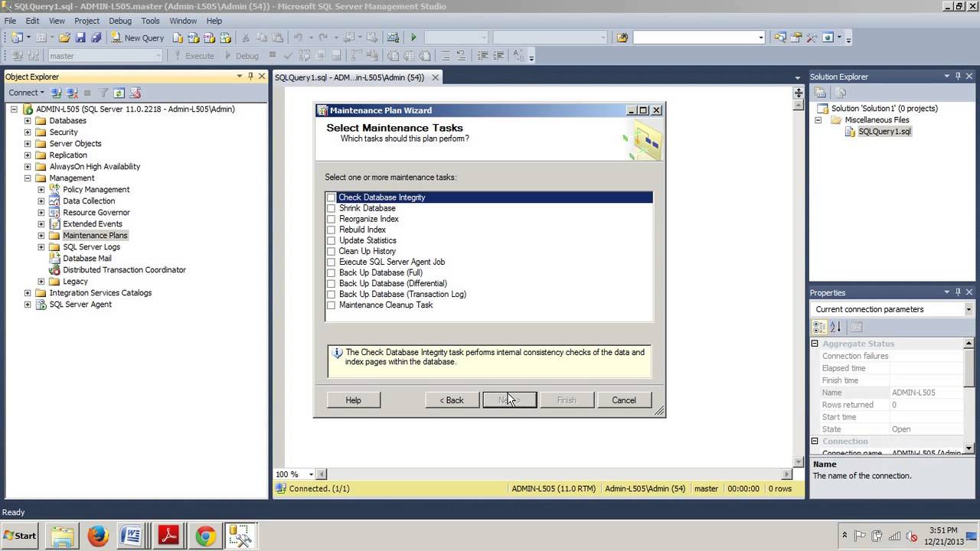
Task: Click the Connect Object Explorer icon beside the Connect dropdown
Action: [x=56, y=93]
